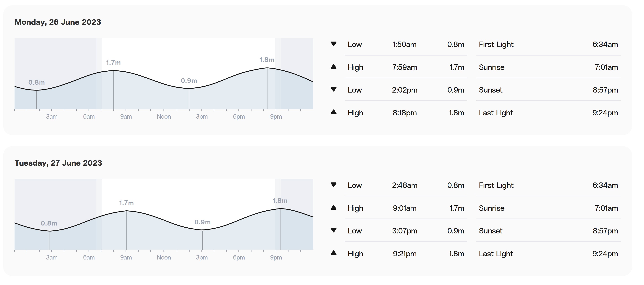The width and height of the screenshot is (644, 285).
Task: Select the 1.7m peak label on Monday's chart
Action: pyautogui.click(x=113, y=63)
